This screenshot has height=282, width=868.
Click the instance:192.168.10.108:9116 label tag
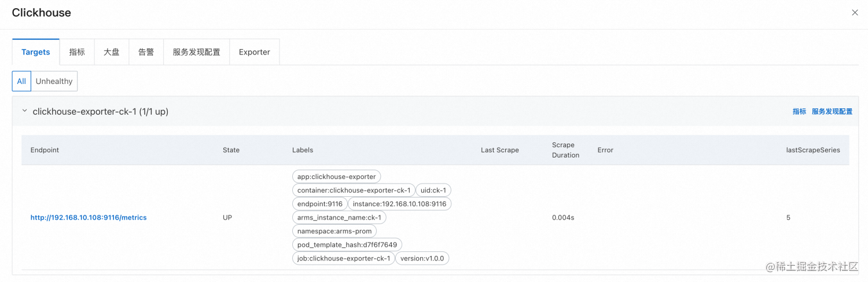click(x=399, y=204)
